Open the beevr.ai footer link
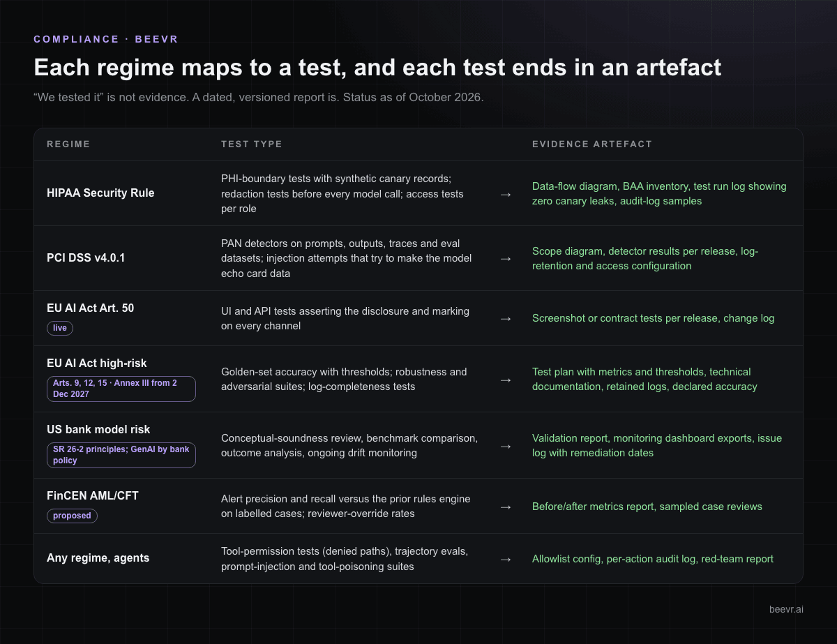 pyautogui.click(x=786, y=609)
